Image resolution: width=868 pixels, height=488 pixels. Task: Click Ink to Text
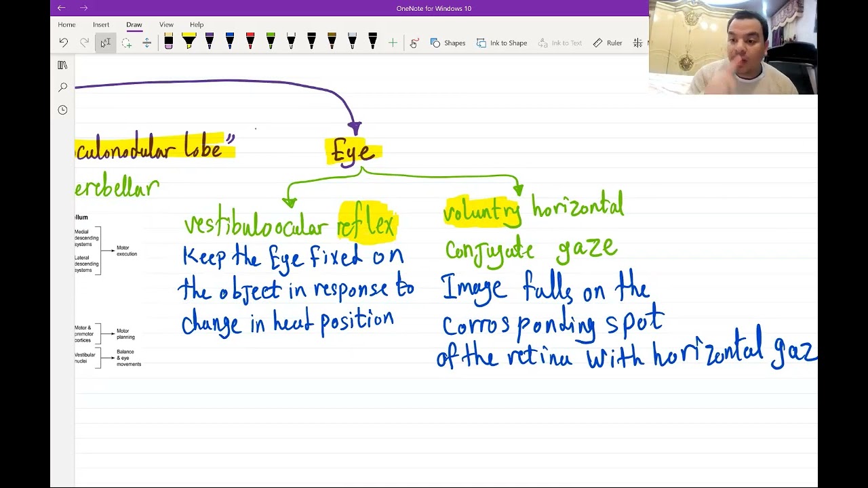coord(560,43)
